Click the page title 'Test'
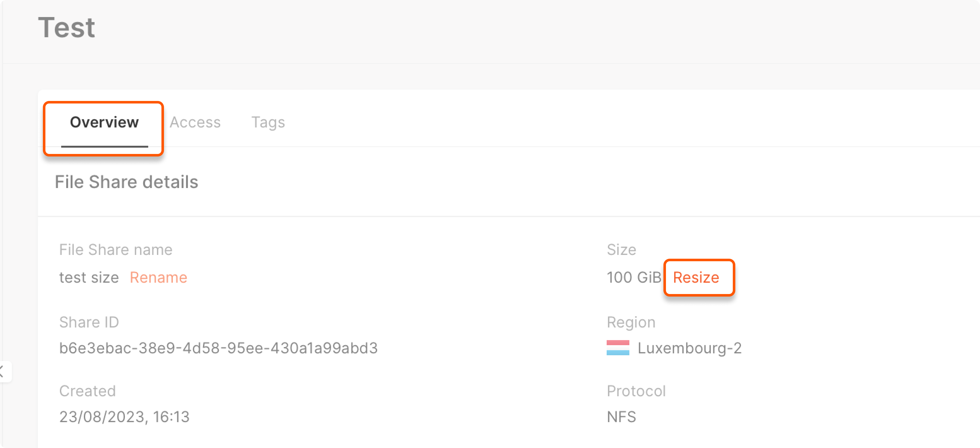This screenshot has height=448, width=980. [67, 26]
